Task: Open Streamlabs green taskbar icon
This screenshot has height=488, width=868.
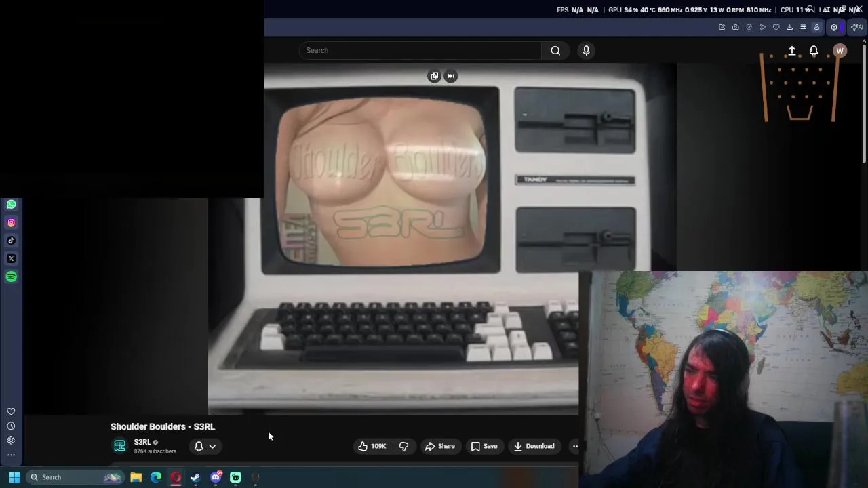Action: (x=235, y=477)
